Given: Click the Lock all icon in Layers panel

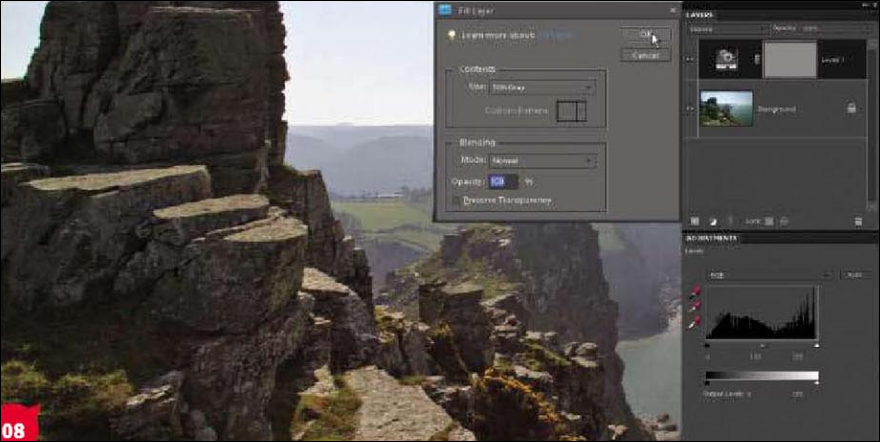Looking at the screenshot, I should click(784, 222).
